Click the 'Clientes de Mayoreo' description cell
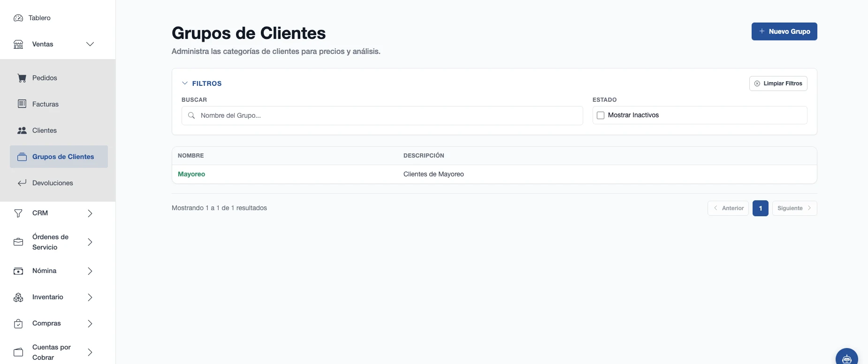868x364 pixels. pos(434,174)
